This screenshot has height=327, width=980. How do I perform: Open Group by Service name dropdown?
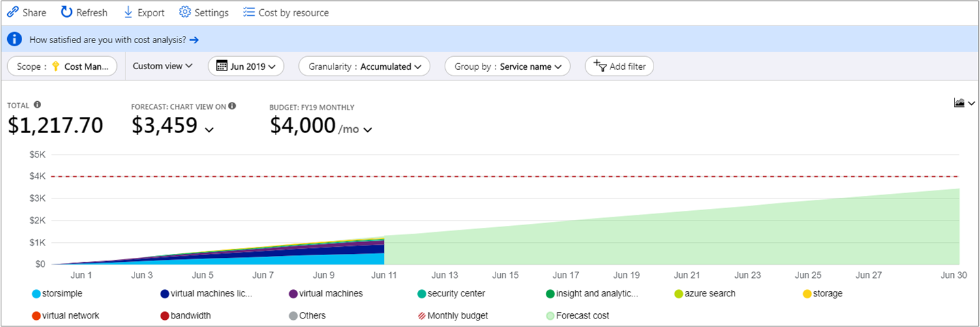(x=507, y=66)
